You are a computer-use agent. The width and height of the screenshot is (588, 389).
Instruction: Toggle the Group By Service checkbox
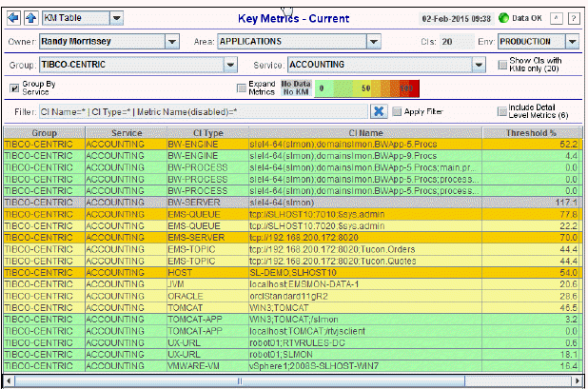click(14, 88)
